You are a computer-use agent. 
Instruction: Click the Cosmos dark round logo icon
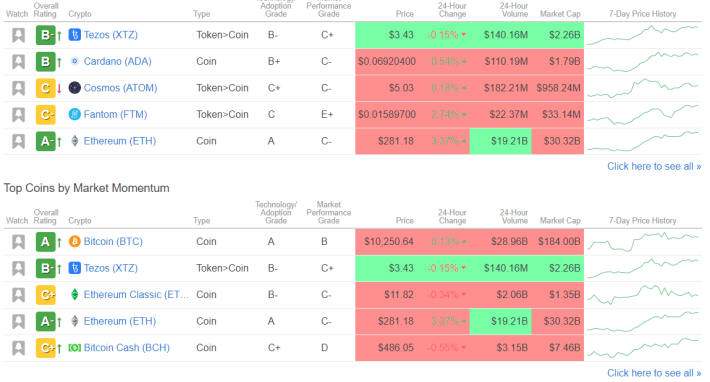point(75,88)
